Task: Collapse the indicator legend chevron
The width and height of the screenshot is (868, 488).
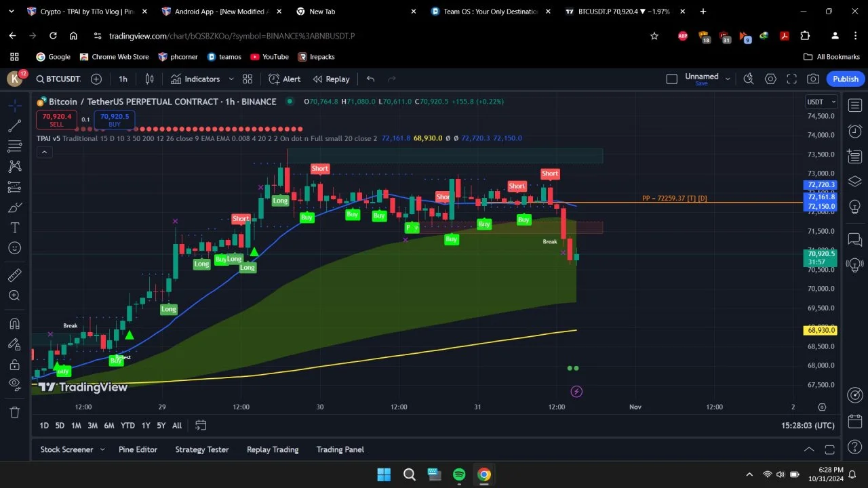Action: coord(44,152)
